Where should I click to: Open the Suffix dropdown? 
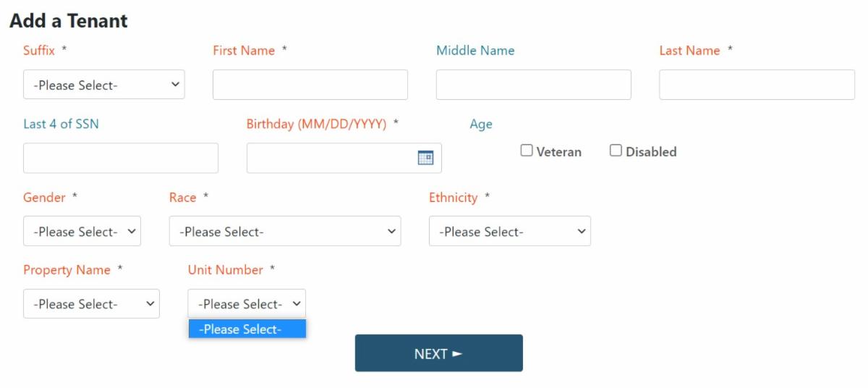coord(103,85)
